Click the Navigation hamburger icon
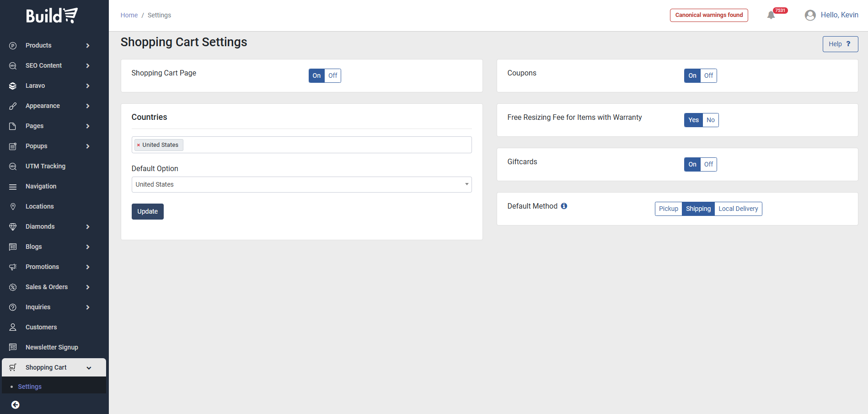 (x=13, y=187)
